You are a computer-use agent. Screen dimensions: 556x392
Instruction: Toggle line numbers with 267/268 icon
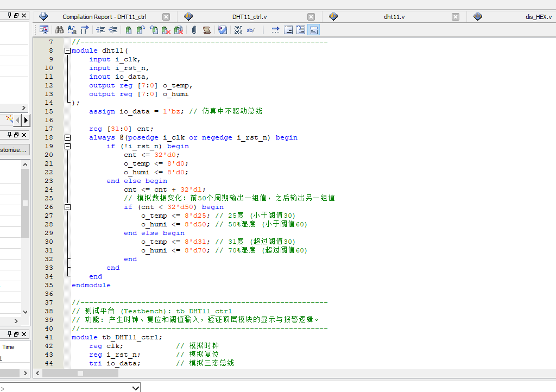[x=238, y=30]
